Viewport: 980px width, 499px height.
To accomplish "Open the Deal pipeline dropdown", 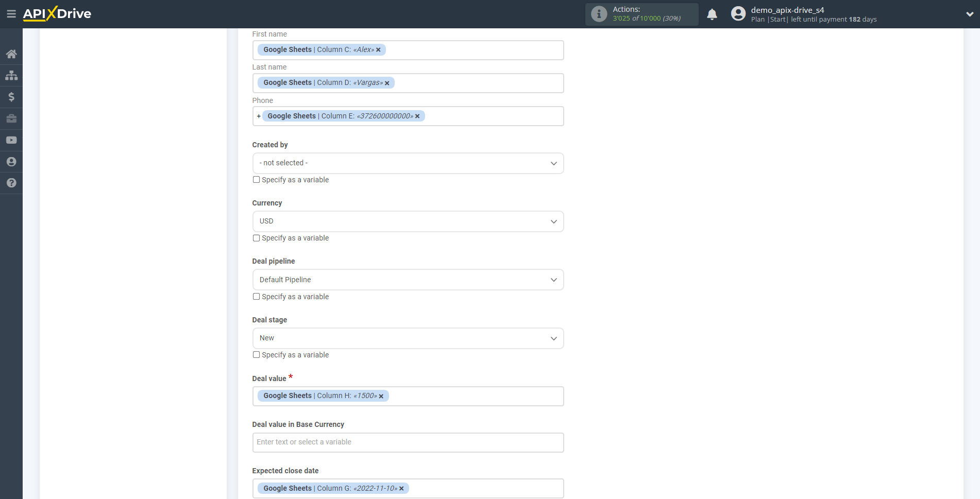I will point(408,280).
